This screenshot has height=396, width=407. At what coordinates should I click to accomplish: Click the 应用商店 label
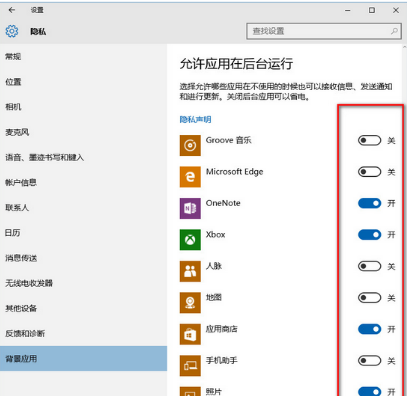[221, 329]
